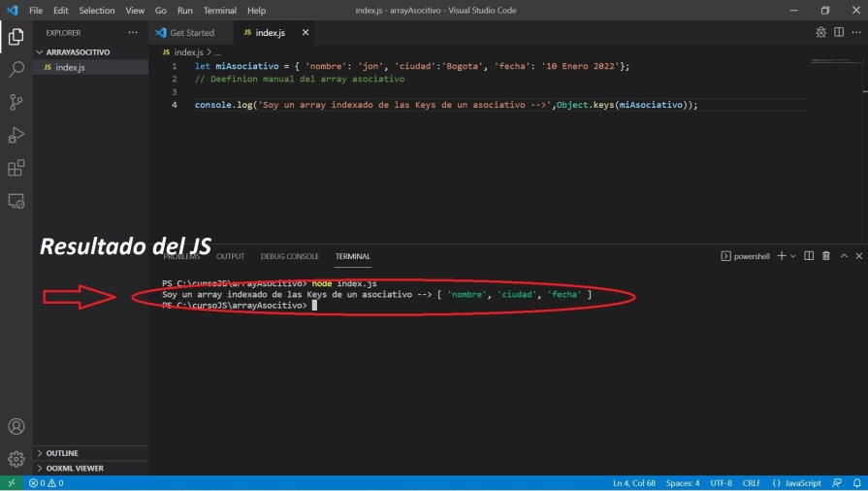Screen dimensions: 868x491
Task: Click 'node index.js' command in terminal
Action: pos(344,283)
